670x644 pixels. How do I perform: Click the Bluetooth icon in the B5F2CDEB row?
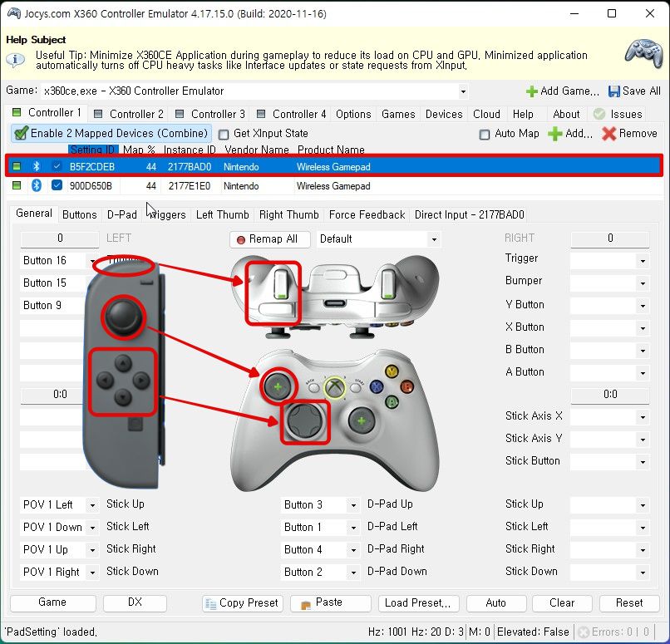tap(37, 166)
